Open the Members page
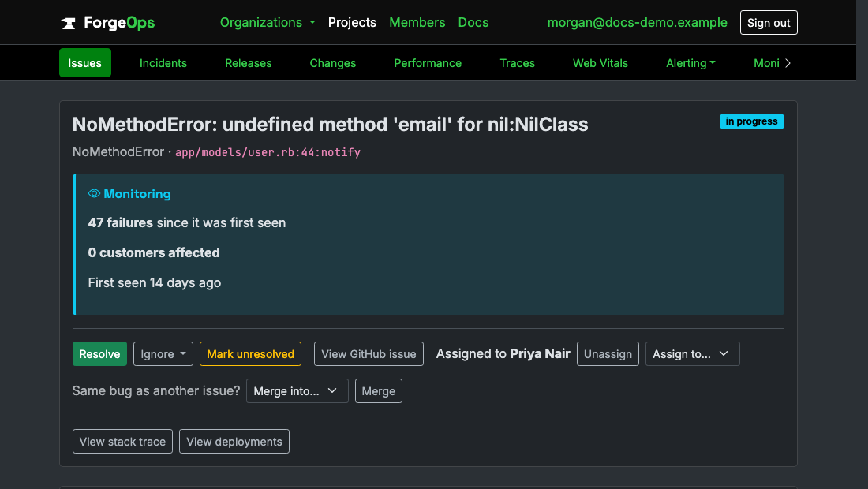The width and height of the screenshot is (868, 489). (417, 23)
